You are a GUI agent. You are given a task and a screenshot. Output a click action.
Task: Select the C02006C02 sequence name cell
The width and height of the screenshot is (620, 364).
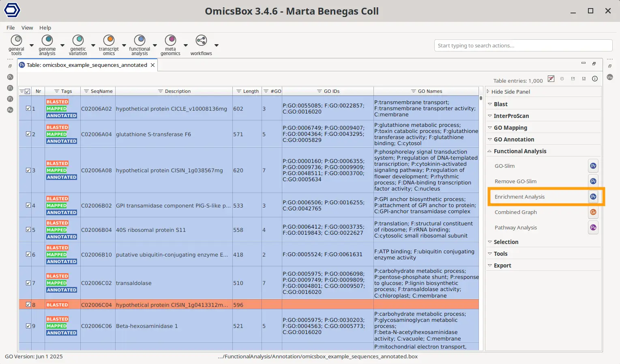(98, 283)
